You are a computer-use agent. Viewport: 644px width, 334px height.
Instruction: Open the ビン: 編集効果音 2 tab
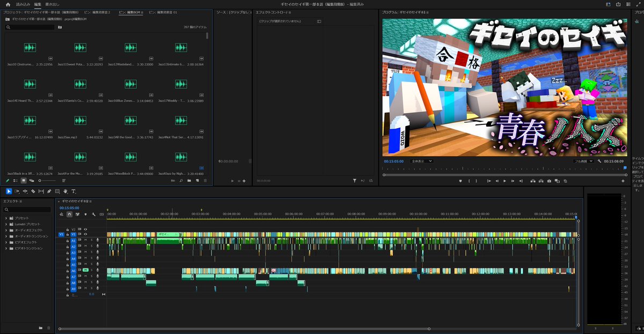tap(97, 12)
